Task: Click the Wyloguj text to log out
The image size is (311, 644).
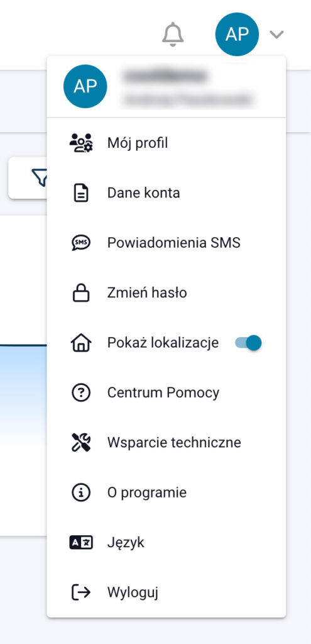Action: coord(133,592)
